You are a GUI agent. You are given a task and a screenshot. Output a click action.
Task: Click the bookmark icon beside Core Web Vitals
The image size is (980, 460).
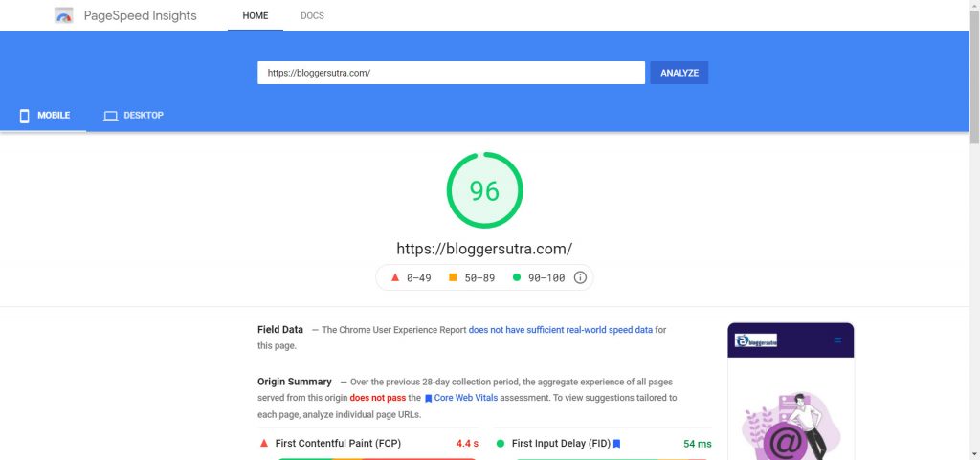click(428, 398)
